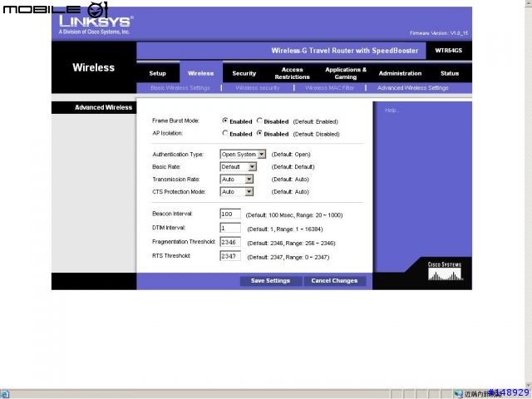Click the Cisco Systems logo
532x399 pixels.
pyautogui.click(x=445, y=271)
